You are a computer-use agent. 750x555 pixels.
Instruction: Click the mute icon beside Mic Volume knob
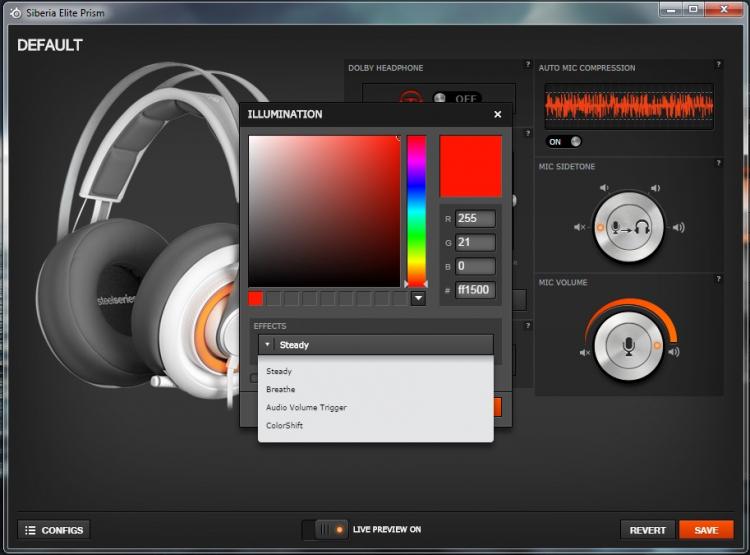[x=585, y=353]
